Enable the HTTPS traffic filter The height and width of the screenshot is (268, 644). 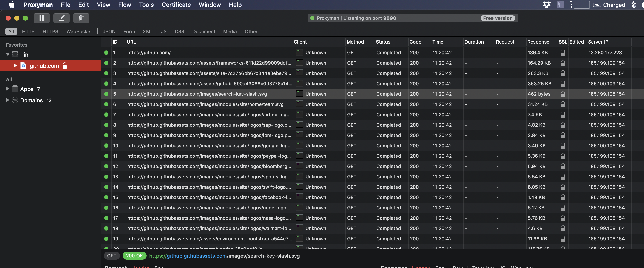[50, 31]
